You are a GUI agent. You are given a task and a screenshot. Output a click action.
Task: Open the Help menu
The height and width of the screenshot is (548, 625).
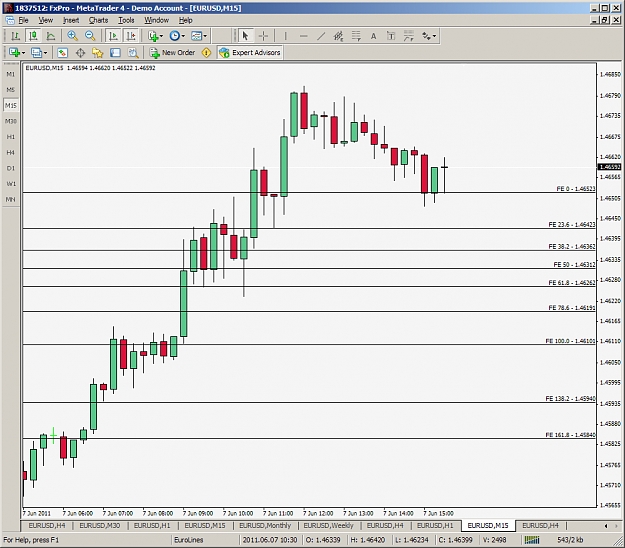[185, 20]
